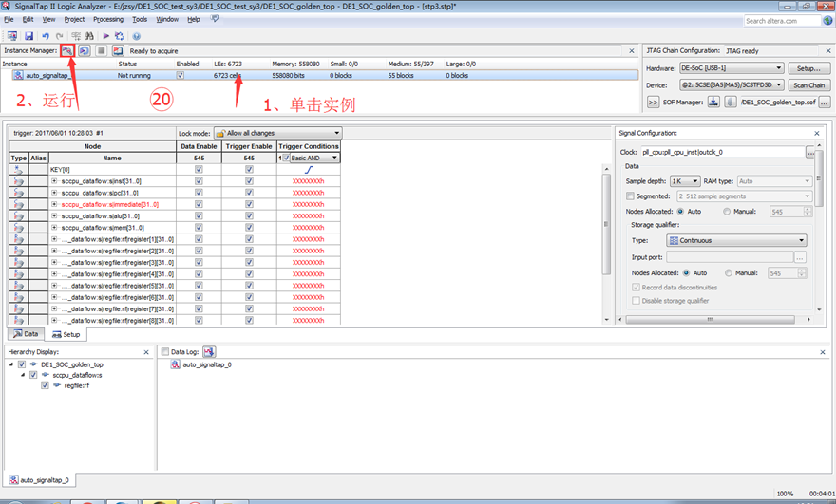Click the Stop Analysis square icon

(x=101, y=50)
